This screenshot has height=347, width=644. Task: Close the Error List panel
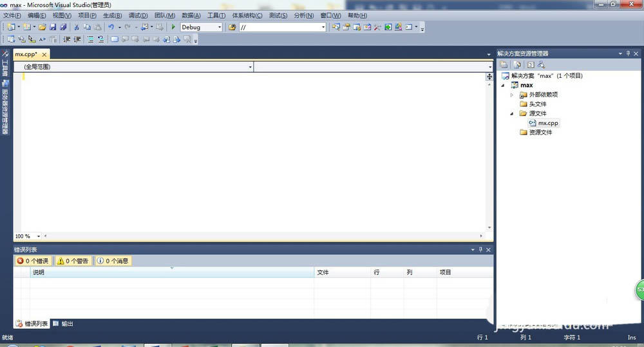(x=488, y=249)
